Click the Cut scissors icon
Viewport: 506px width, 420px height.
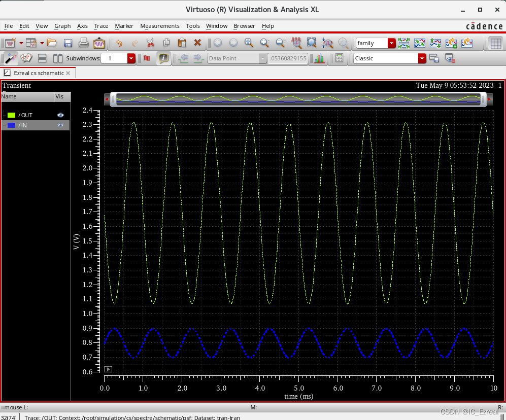tap(150, 43)
